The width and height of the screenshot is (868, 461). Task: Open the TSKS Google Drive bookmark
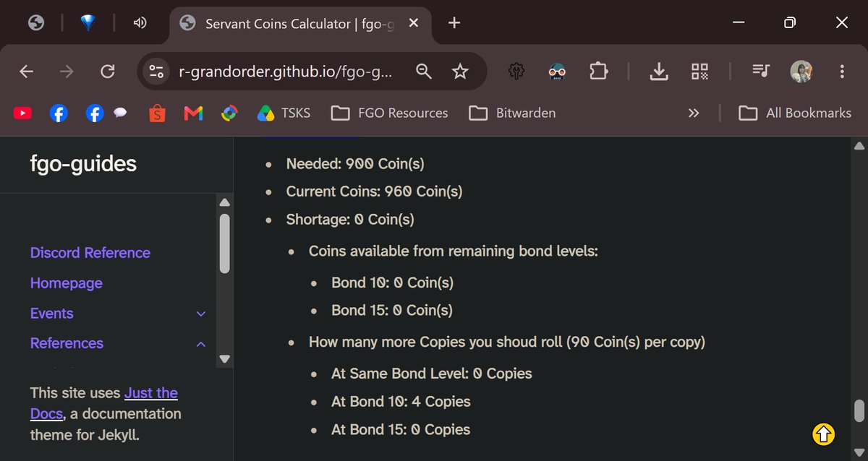point(284,113)
